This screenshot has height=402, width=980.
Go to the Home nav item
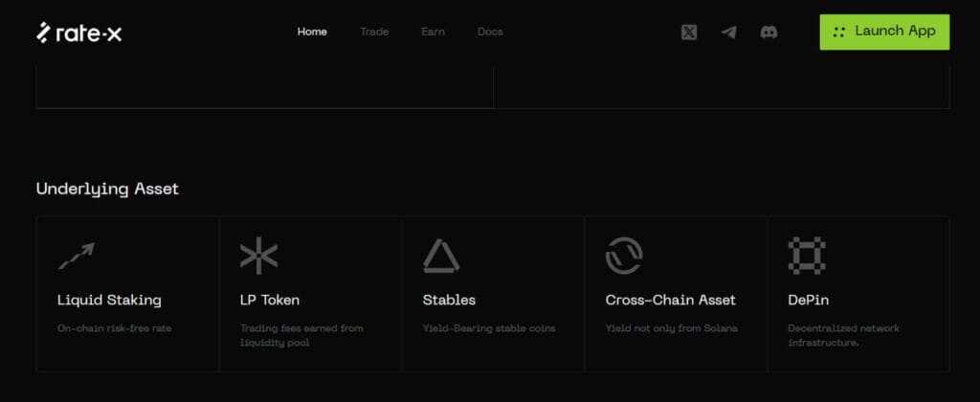pyautogui.click(x=312, y=32)
